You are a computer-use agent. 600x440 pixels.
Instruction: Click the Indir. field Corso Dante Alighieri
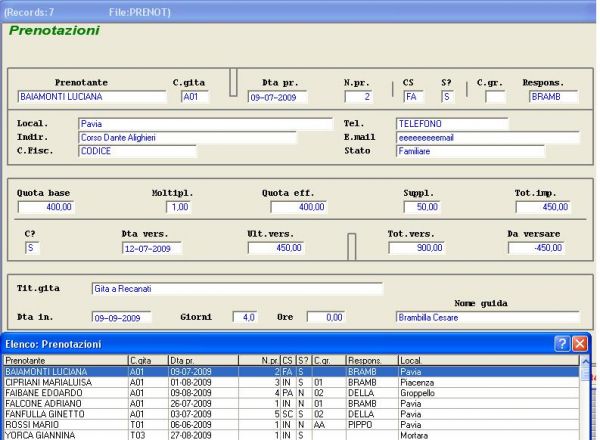pos(187,138)
